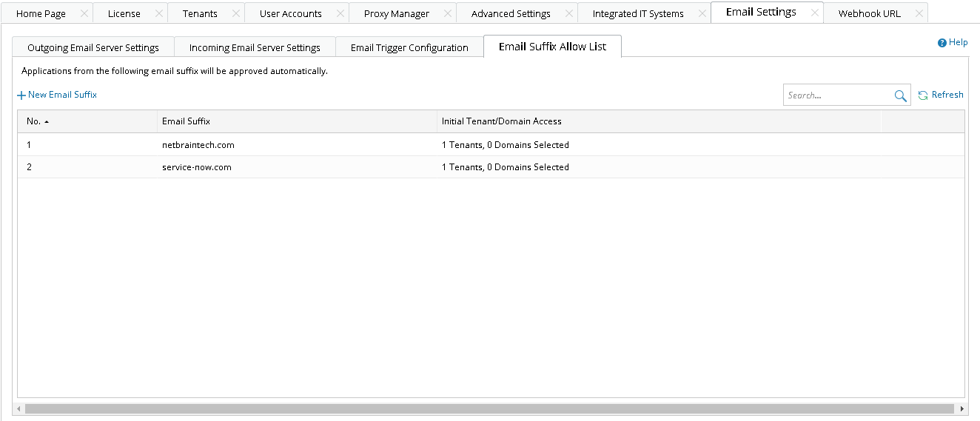Close the Webhook URL tab

919,13
